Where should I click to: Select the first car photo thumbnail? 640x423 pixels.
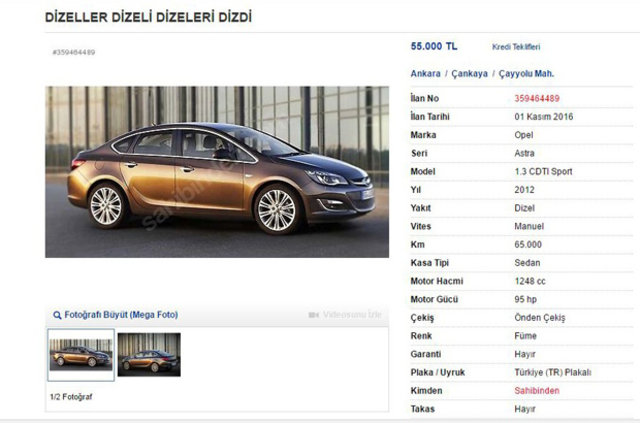pyautogui.click(x=81, y=355)
